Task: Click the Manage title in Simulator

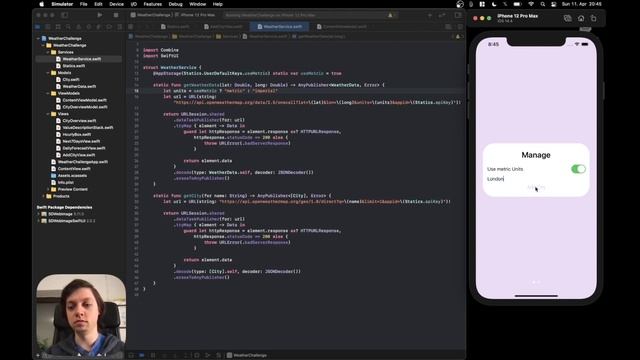Action: click(x=536, y=155)
